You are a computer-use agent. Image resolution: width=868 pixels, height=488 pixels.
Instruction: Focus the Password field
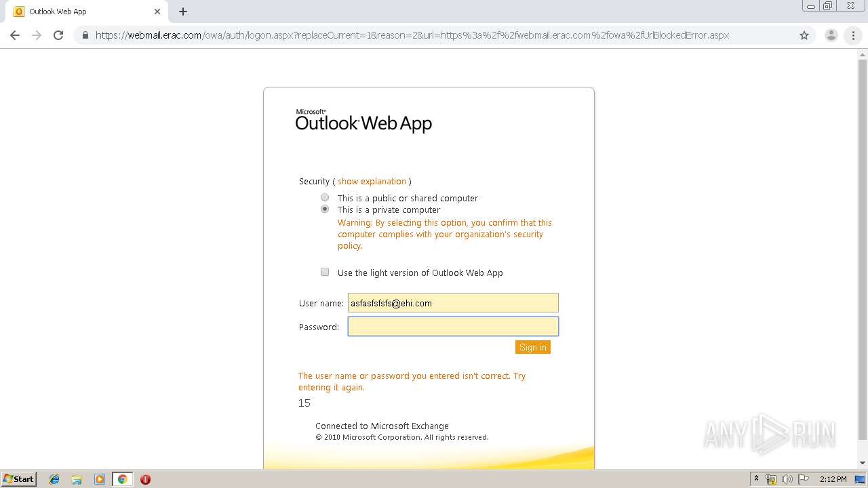pos(453,327)
